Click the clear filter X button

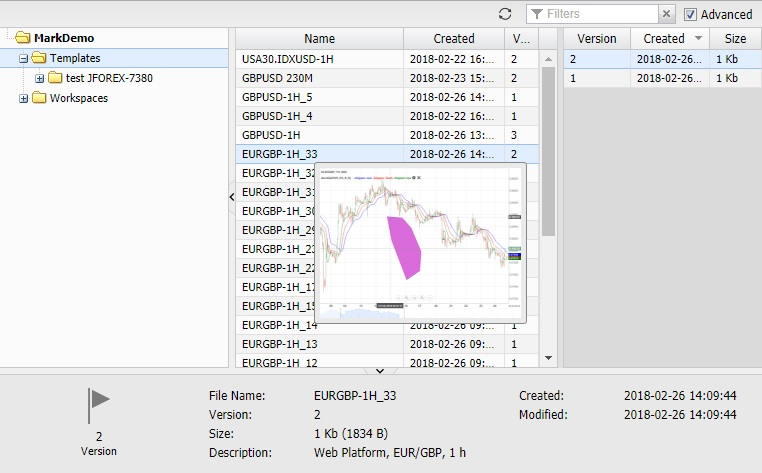(x=667, y=14)
